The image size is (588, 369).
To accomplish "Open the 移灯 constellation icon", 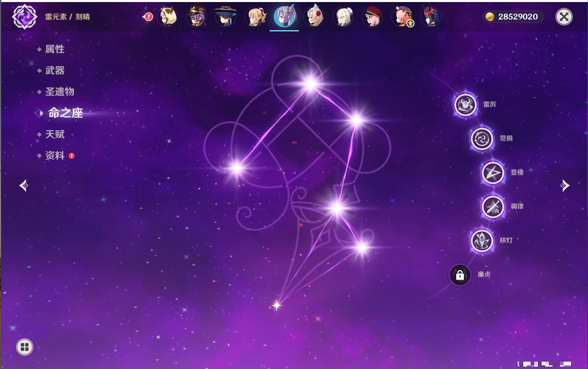I will pyautogui.click(x=482, y=241).
